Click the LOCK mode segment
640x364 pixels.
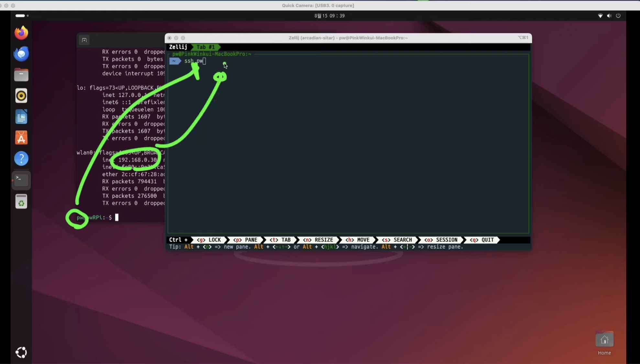tap(209, 240)
